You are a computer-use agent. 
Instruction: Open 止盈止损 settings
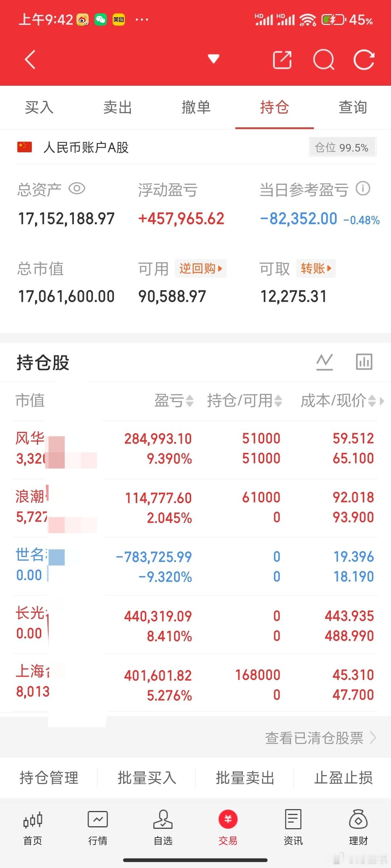point(343,778)
